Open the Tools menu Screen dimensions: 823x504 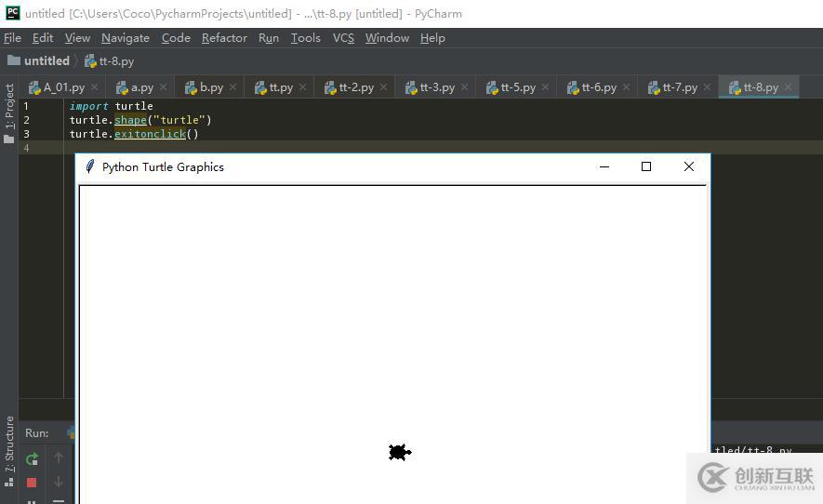(x=305, y=38)
